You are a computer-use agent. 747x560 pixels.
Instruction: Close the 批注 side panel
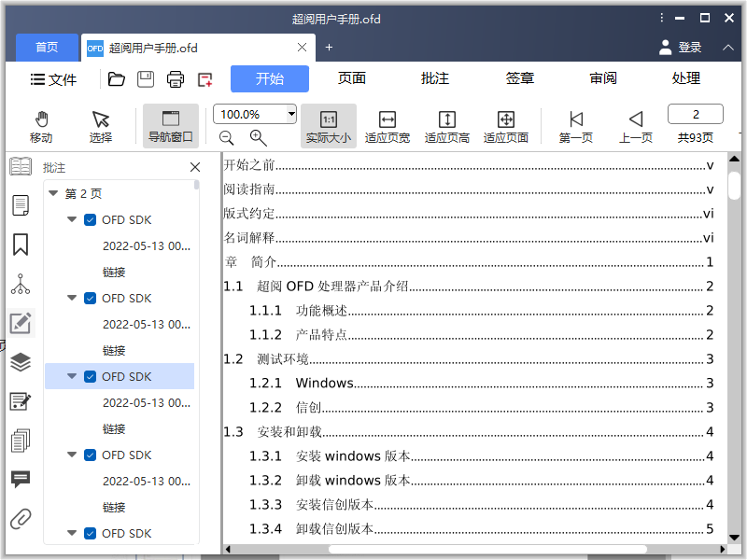point(195,167)
